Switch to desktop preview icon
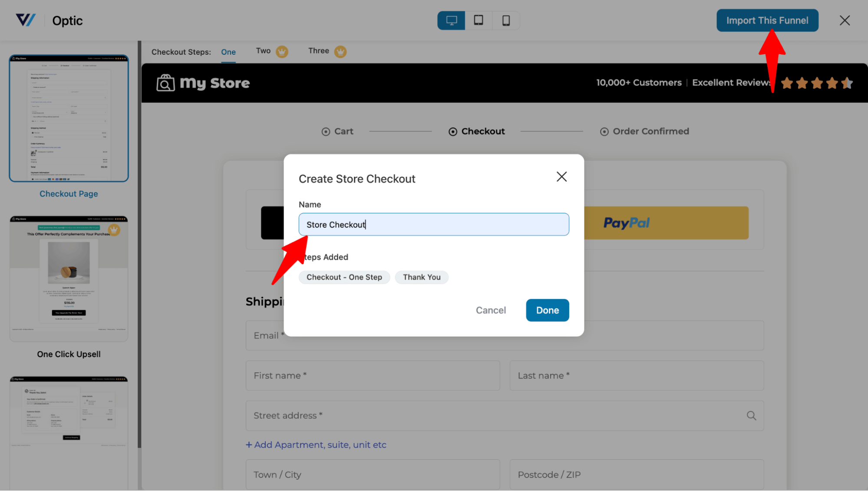Image resolution: width=868 pixels, height=491 pixels. click(451, 20)
